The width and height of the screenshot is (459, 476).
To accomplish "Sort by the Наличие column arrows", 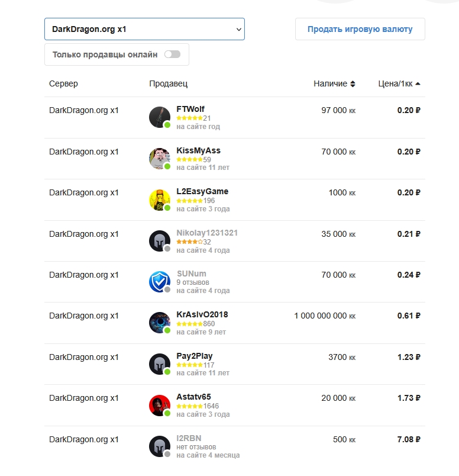I will point(353,84).
